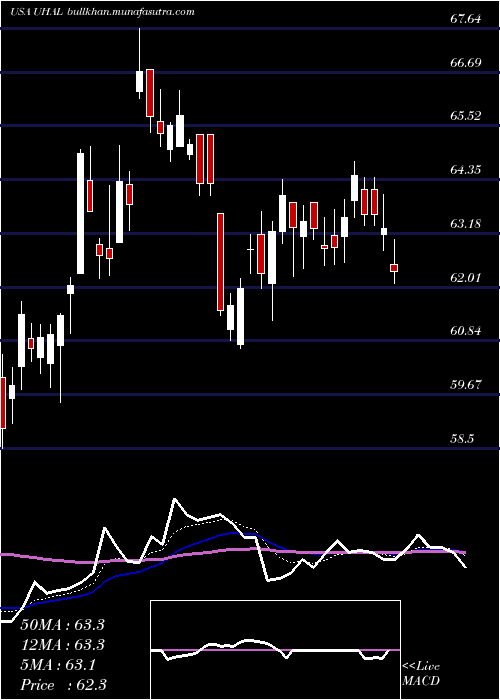Click the '50MA : 63.3' reading
The image size is (500, 700).
[63, 625]
